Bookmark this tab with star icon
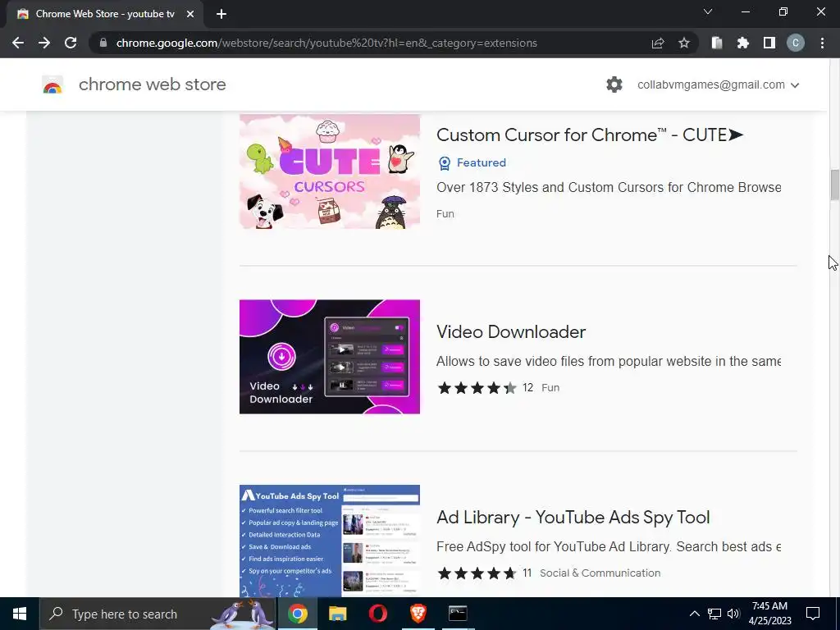Image resolution: width=840 pixels, height=630 pixels. 683,43
